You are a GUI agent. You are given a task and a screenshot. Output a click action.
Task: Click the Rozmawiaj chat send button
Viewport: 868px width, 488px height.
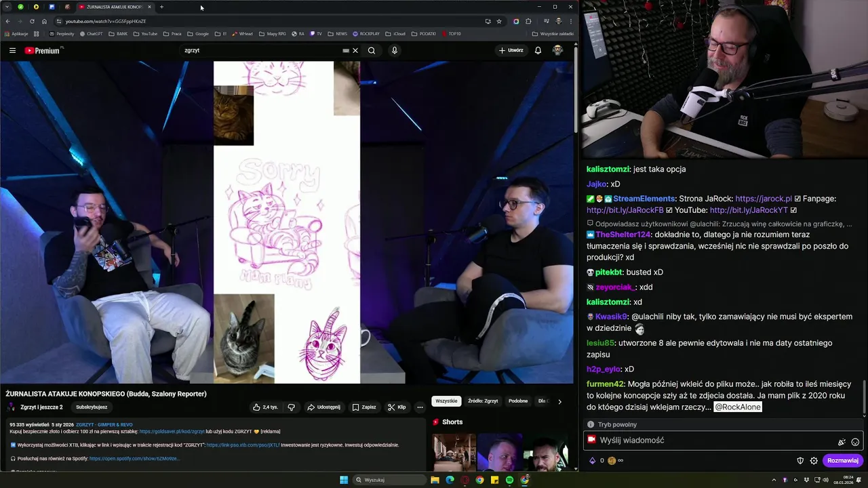842,461
